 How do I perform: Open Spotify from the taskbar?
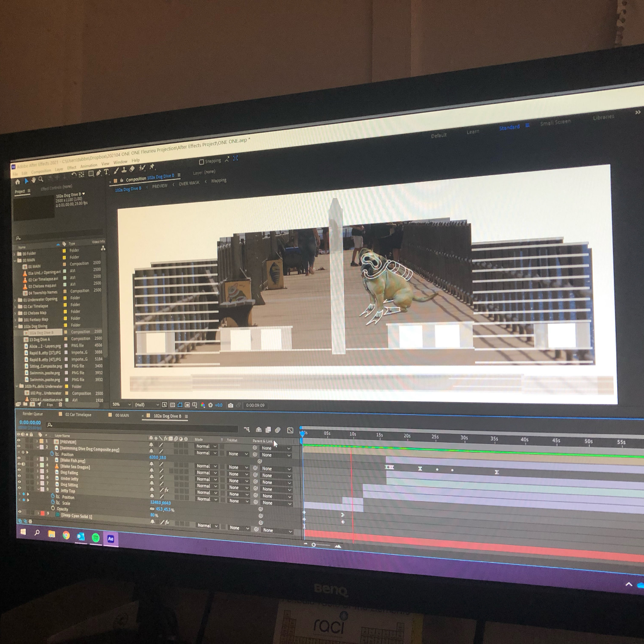point(96,537)
